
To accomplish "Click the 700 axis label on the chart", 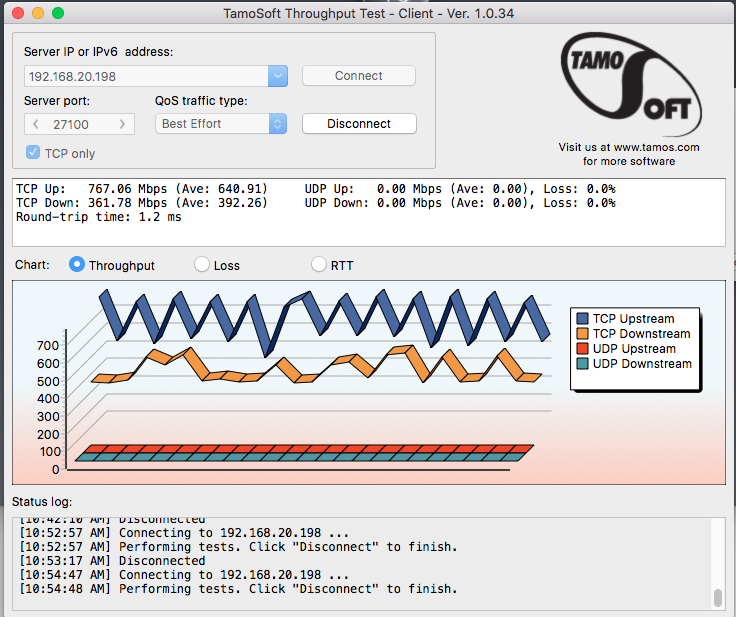I will coord(48,346).
